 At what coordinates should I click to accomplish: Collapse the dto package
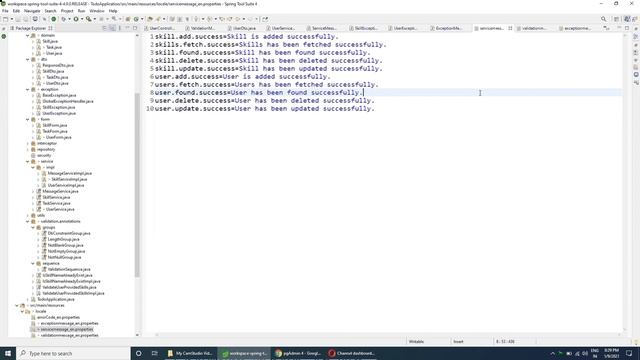[x=28, y=60]
